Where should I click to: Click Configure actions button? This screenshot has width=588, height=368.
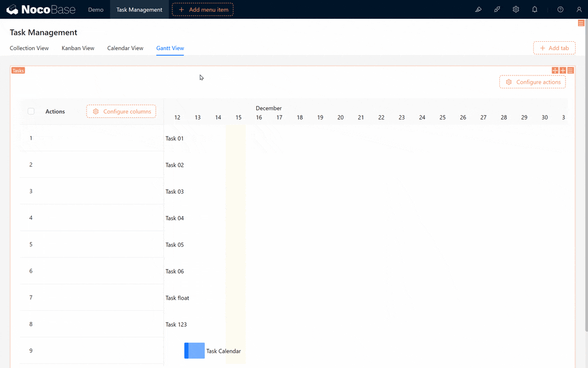[533, 82]
